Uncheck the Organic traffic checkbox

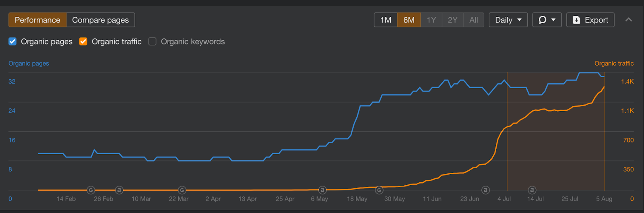tap(83, 41)
